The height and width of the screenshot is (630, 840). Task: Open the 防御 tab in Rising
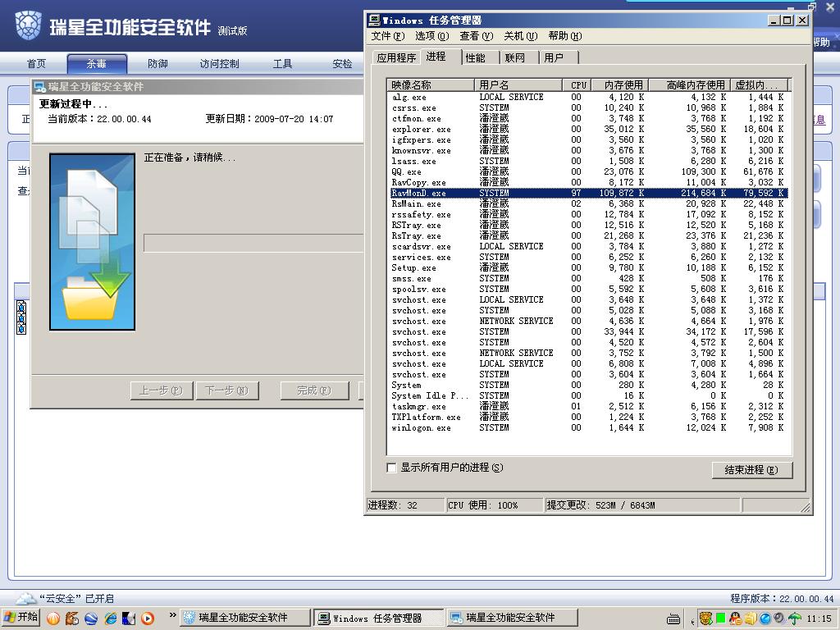click(x=157, y=64)
